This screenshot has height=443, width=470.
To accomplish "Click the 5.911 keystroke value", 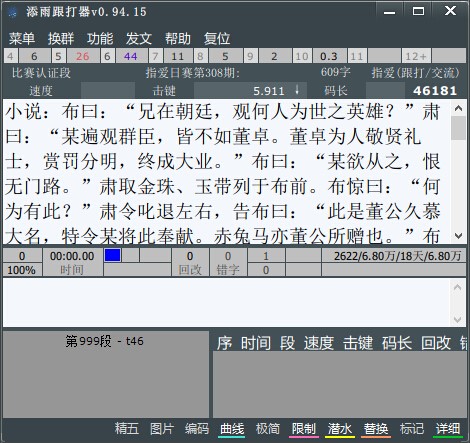I will tap(269, 91).
